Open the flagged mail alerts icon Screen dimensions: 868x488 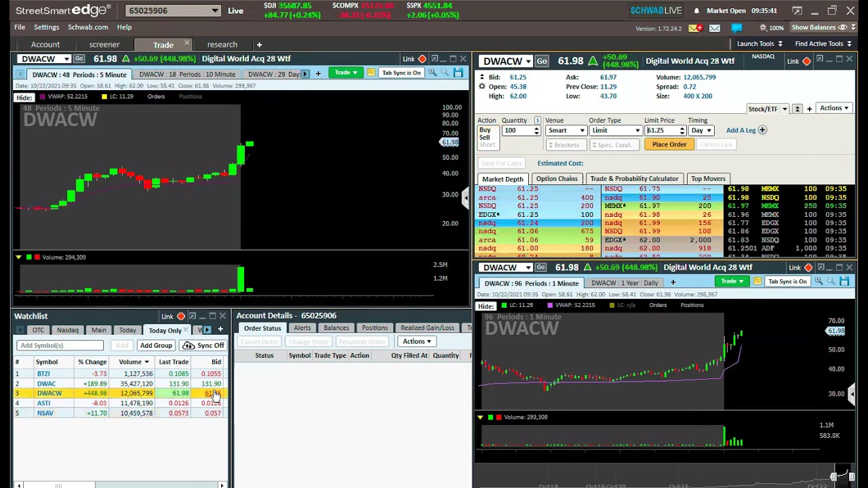pyautogui.click(x=695, y=28)
